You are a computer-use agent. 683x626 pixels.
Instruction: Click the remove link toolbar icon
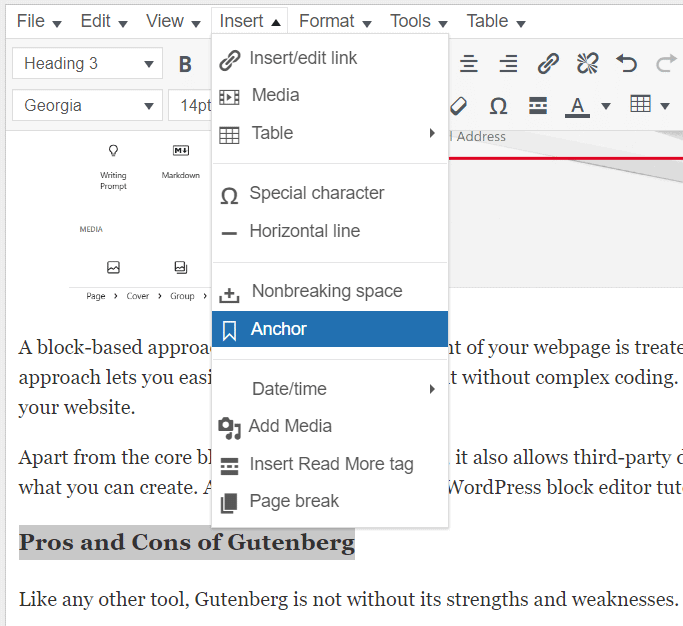coord(588,64)
